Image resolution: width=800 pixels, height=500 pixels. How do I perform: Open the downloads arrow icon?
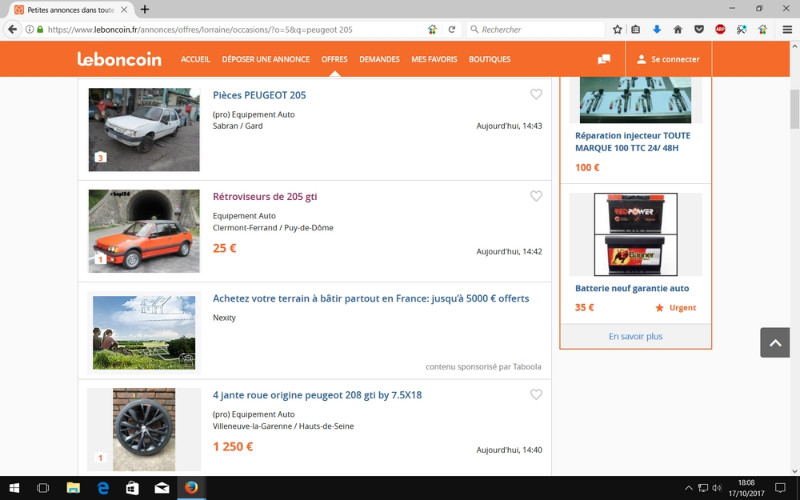[657, 30]
